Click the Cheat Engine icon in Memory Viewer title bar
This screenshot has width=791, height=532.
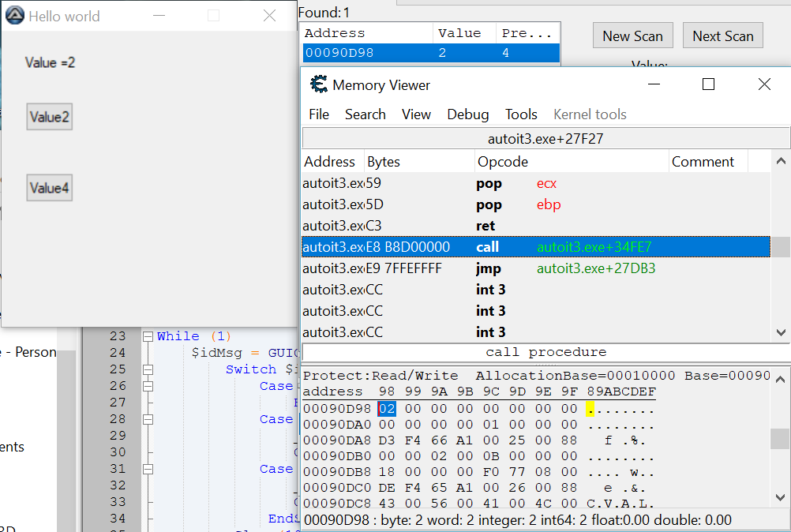click(x=319, y=84)
